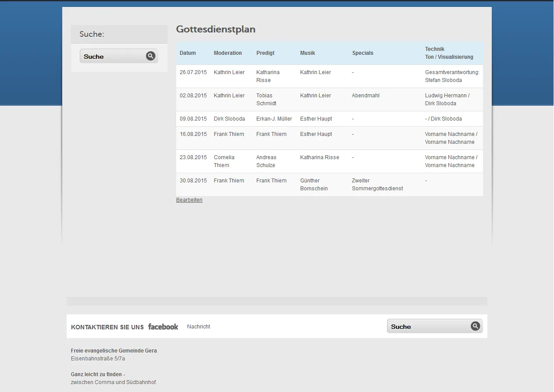Click the Predigt column header
554x392 pixels.
point(265,53)
